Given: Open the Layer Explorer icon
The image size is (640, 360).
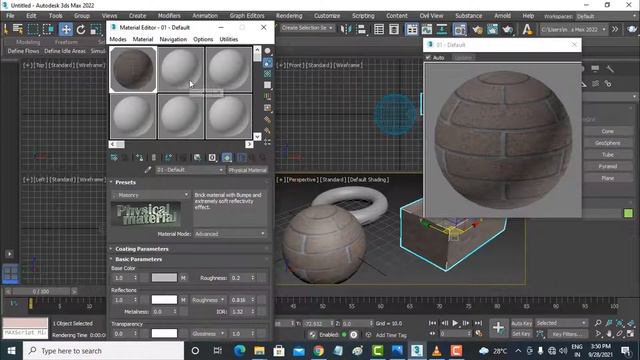Looking at the screenshot, I should coord(394,29).
